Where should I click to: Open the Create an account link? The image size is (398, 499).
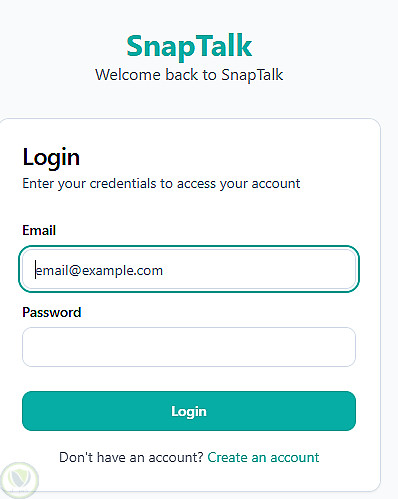point(263,457)
